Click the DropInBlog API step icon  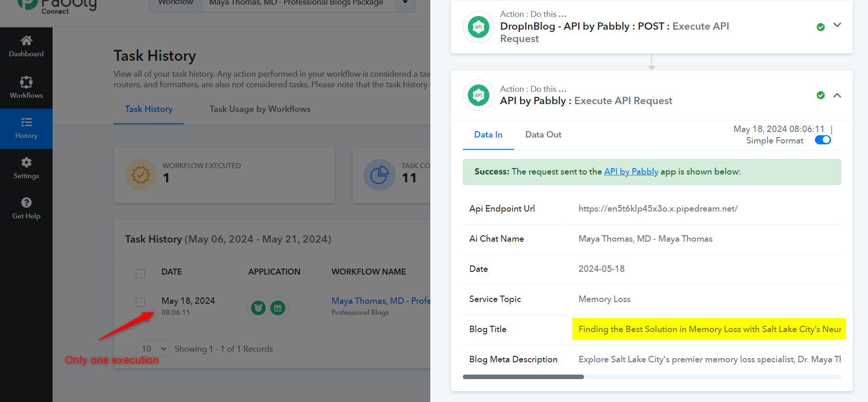pyautogui.click(x=478, y=26)
